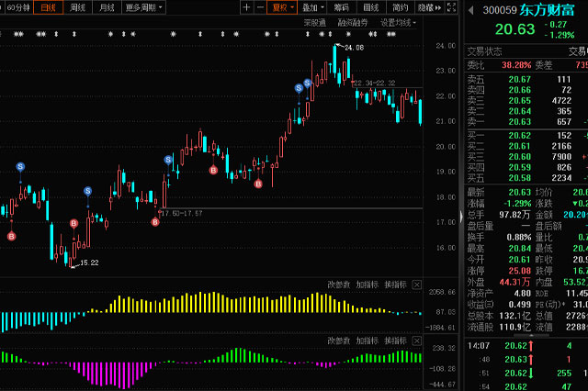588x391 pixels.
Task: Expand the hidden toolbar via 隐藏 arrows
Action: click(430, 7)
